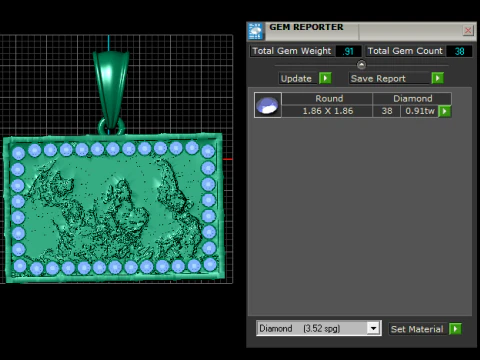
Task: Click the engraved map on the pendant
Action: (x=113, y=210)
